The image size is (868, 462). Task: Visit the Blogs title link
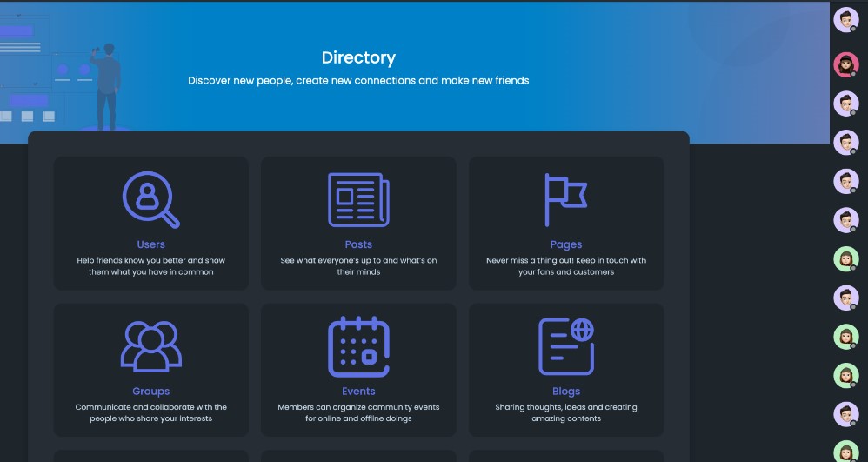point(565,392)
